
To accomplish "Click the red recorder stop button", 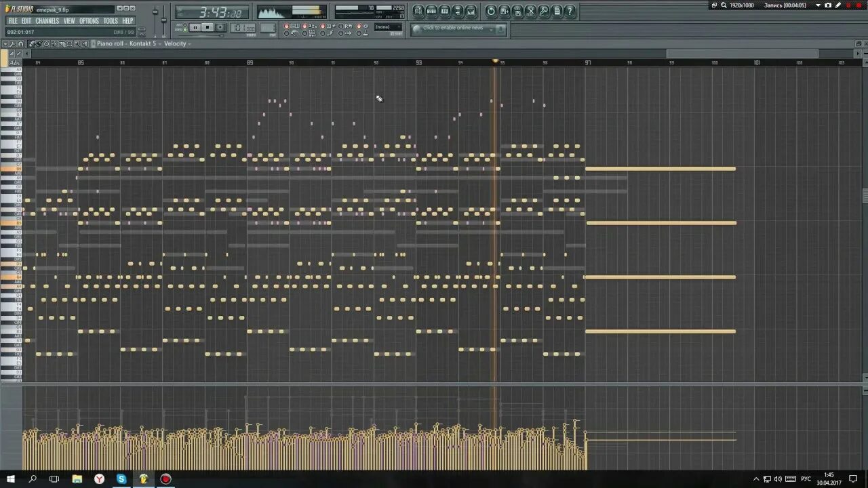I will 859,5.
